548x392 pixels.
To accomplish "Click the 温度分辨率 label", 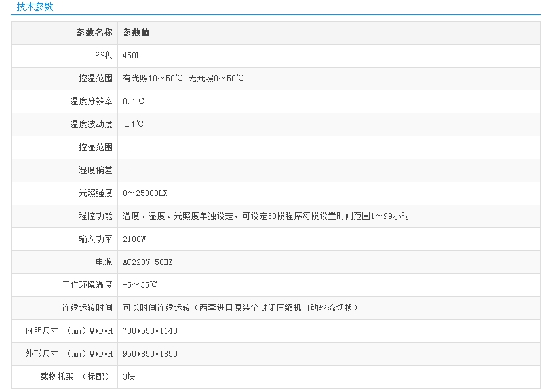I will coord(91,101).
